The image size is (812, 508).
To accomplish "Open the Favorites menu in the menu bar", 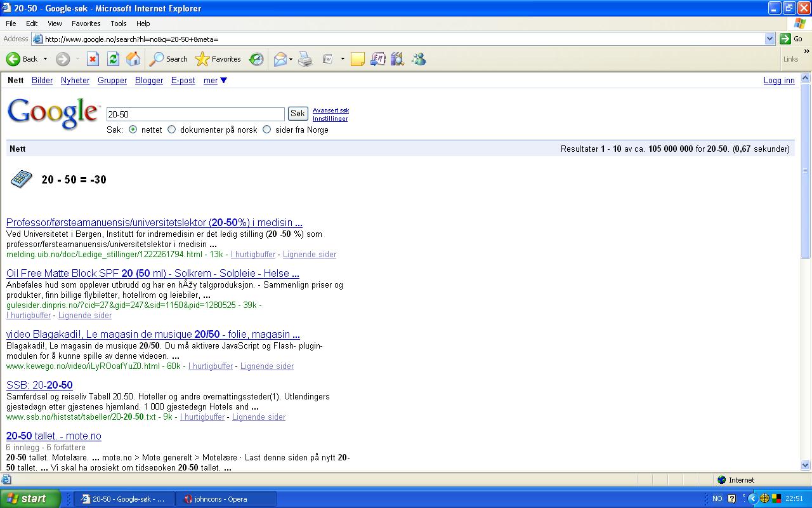I will [x=86, y=23].
